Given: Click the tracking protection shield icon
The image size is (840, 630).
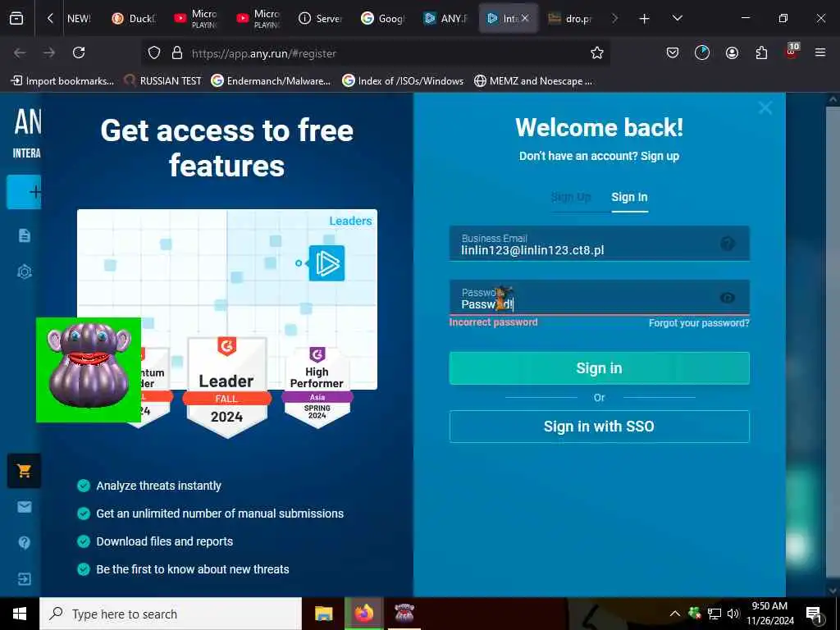Looking at the screenshot, I should [154, 52].
